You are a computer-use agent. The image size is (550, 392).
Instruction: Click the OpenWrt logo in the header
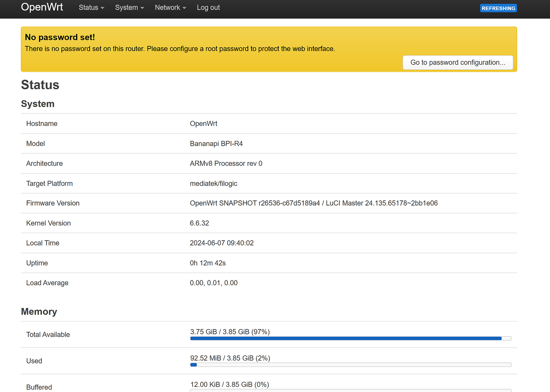[x=42, y=7]
